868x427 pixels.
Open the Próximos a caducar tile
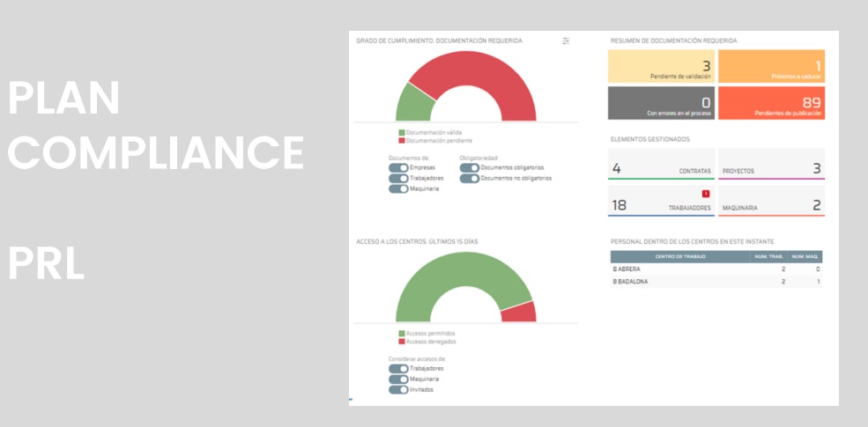coord(771,67)
